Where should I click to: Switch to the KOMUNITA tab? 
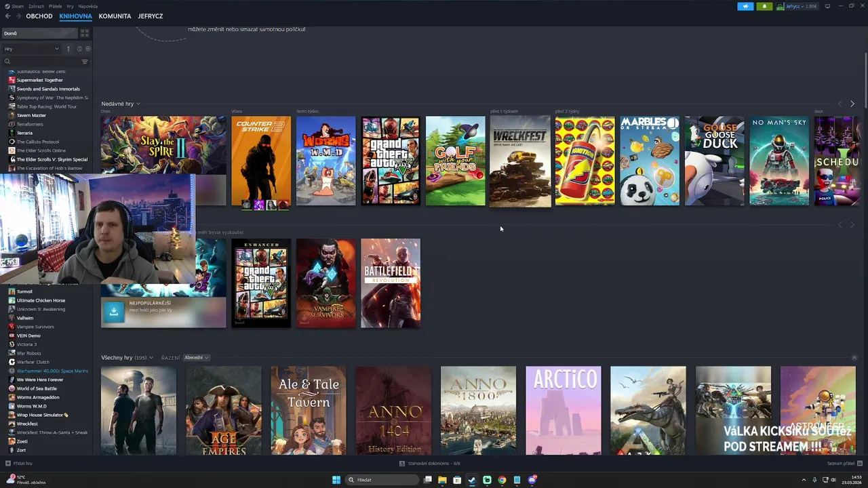click(115, 16)
